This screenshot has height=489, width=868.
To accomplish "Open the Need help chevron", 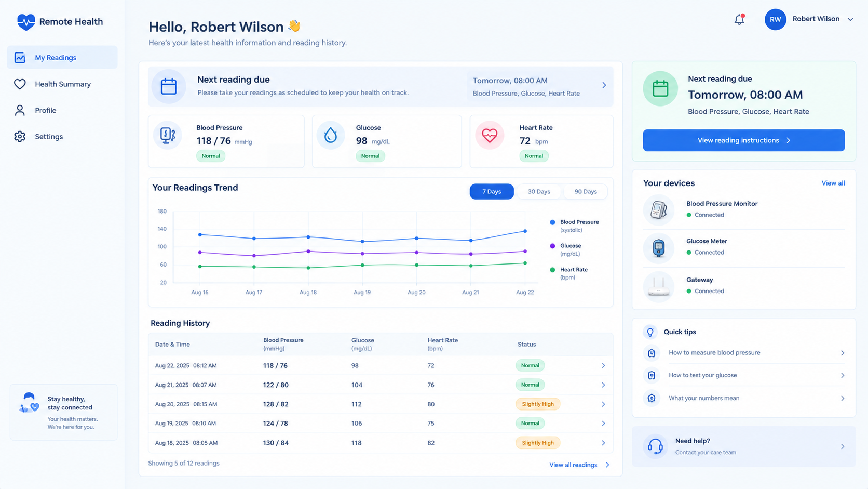I will point(843,446).
